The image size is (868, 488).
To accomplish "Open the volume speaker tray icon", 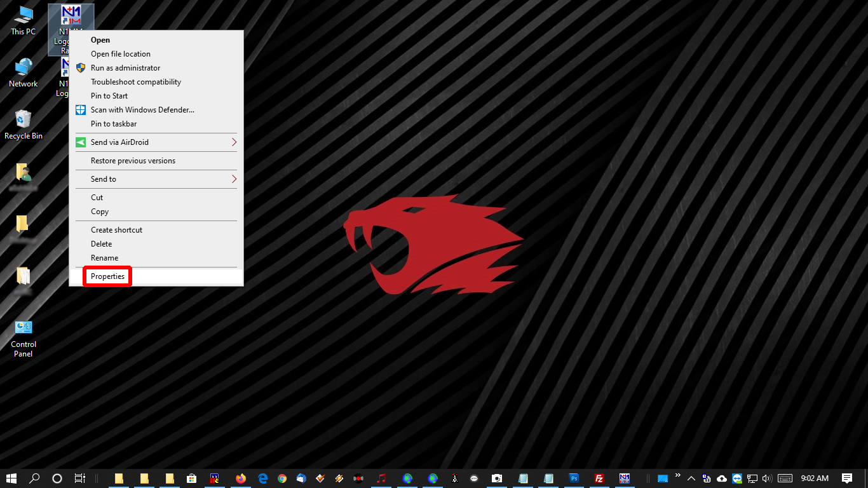I will pos(766,478).
